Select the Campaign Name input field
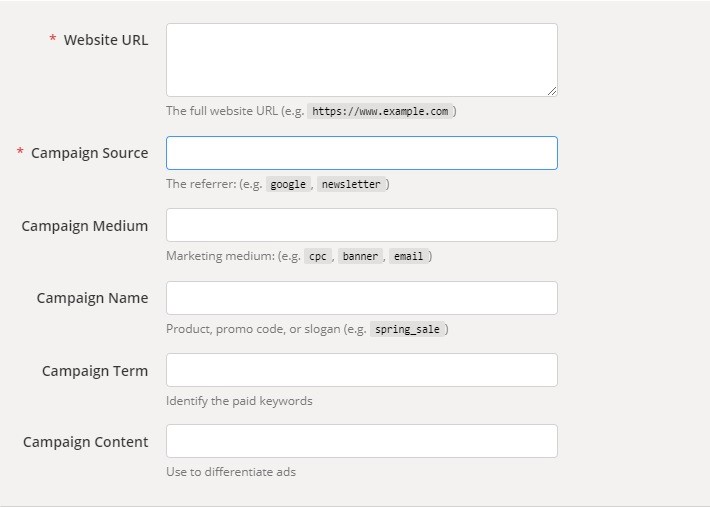710x507 pixels. 362,298
